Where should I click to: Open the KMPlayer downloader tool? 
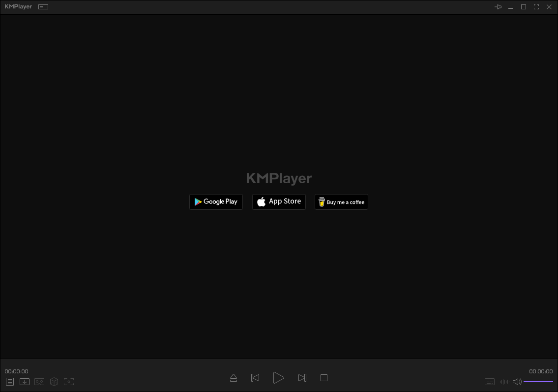[24, 382]
